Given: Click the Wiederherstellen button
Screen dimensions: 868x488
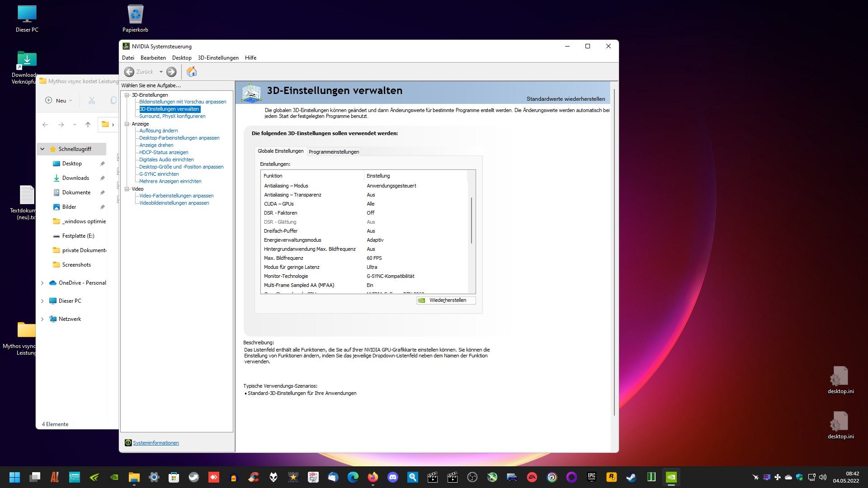Looking at the screenshot, I should (x=446, y=300).
